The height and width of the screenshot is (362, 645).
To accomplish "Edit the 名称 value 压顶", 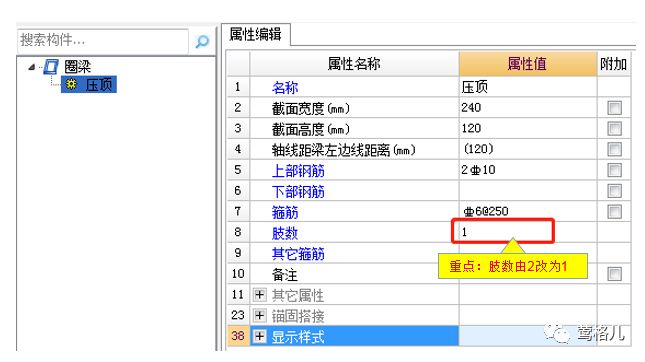I will (x=528, y=87).
